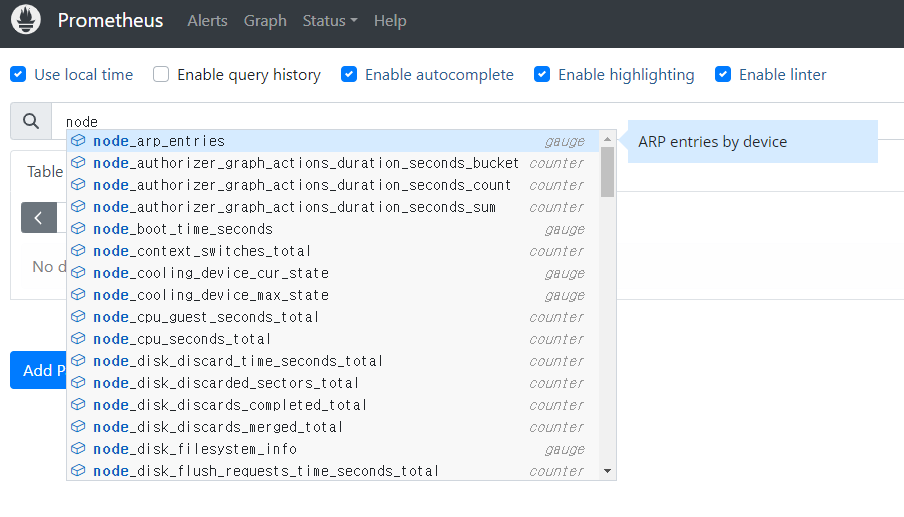Click the Prometheus flame logo icon
This screenshot has width=904, height=517.
click(x=26, y=20)
